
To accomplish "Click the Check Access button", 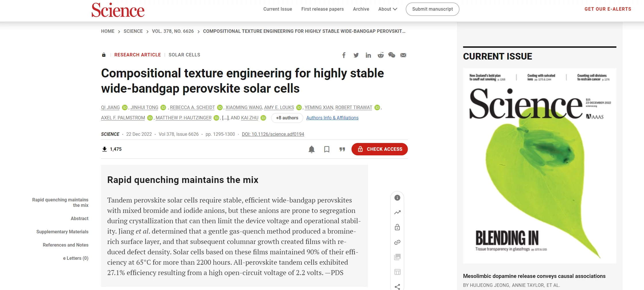I will (x=379, y=149).
